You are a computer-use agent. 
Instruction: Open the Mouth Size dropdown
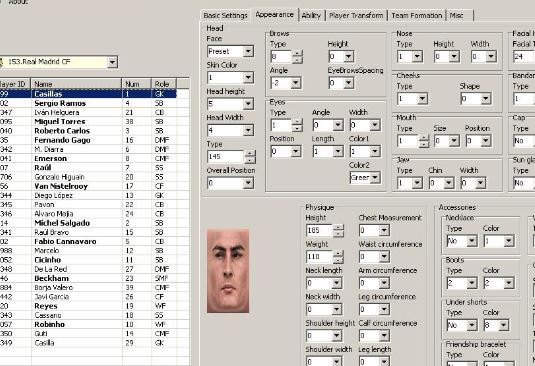point(454,141)
